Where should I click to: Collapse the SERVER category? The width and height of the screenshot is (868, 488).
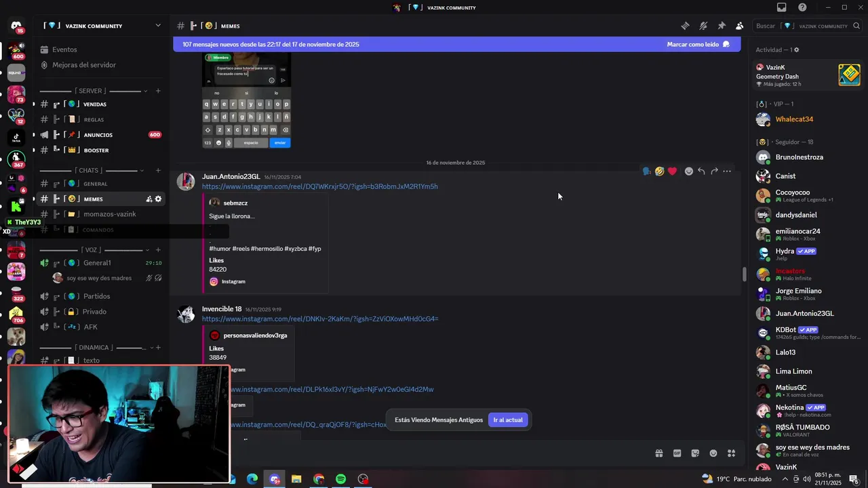tap(90, 91)
